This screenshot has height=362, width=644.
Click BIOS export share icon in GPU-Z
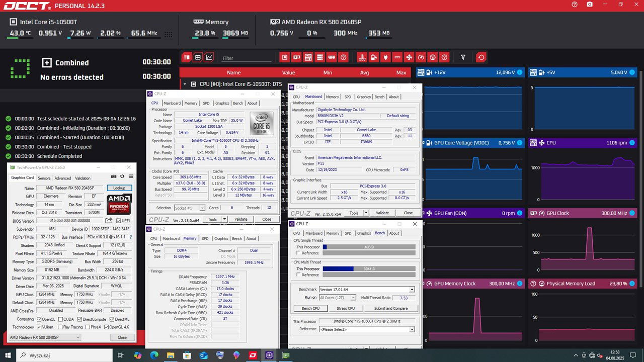point(109,220)
